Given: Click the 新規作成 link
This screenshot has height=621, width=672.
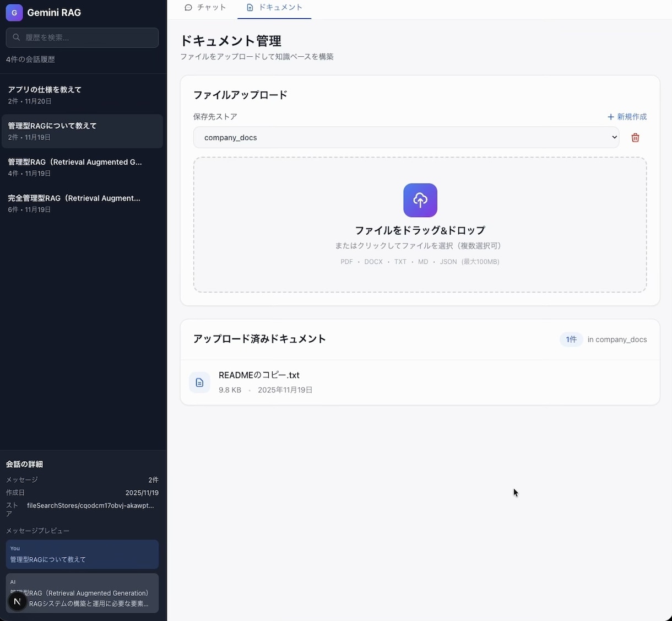Looking at the screenshot, I should (627, 117).
